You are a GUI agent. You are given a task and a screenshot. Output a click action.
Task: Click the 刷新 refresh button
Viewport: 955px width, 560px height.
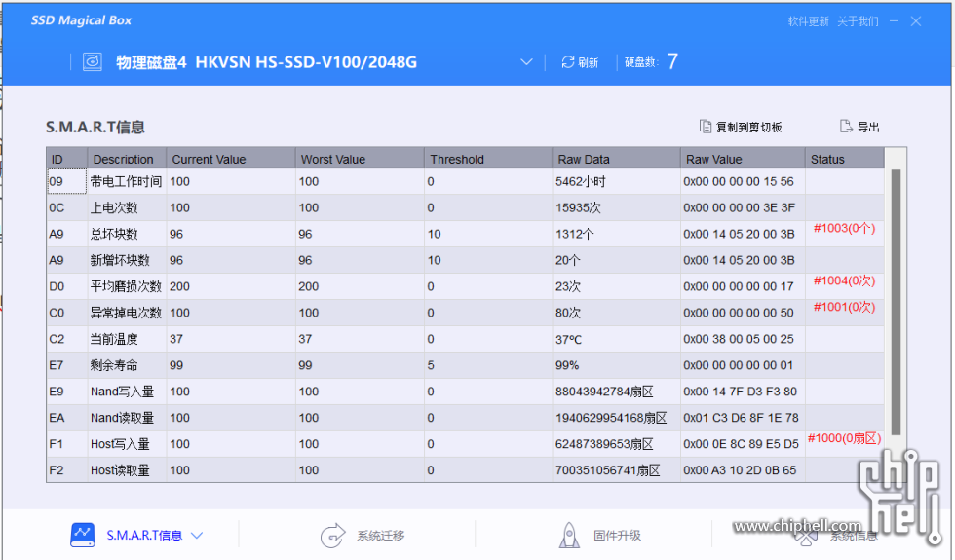coord(580,62)
